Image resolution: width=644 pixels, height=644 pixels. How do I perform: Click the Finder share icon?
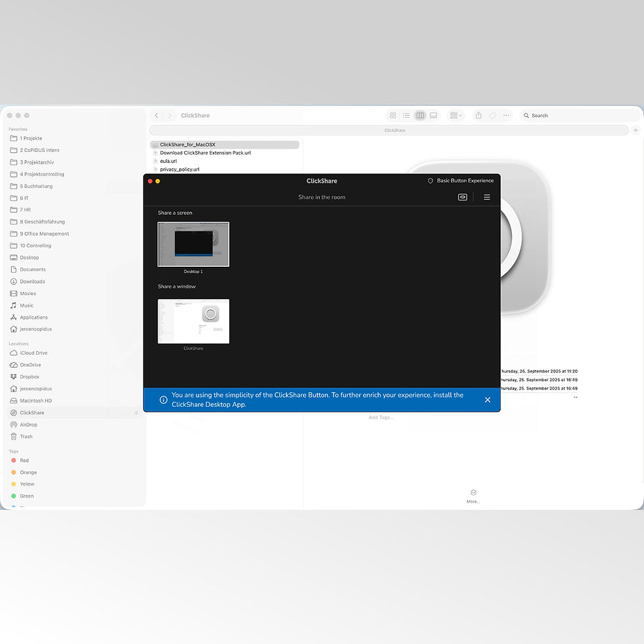pos(478,116)
